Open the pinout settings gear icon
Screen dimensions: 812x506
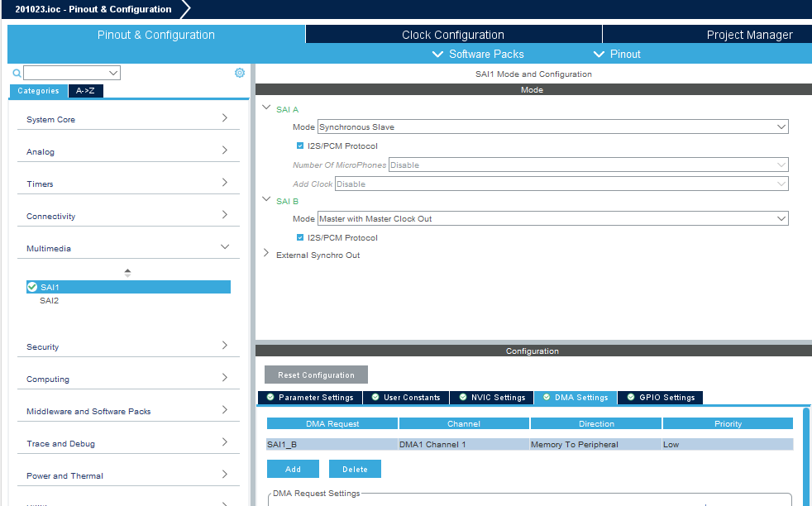240,73
